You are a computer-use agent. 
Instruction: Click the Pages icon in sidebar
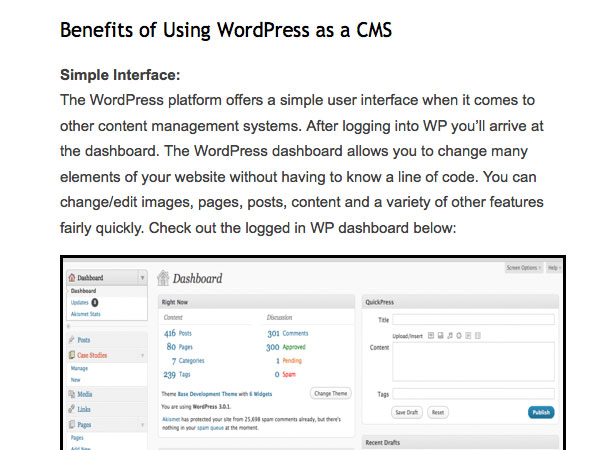[x=72, y=424]
